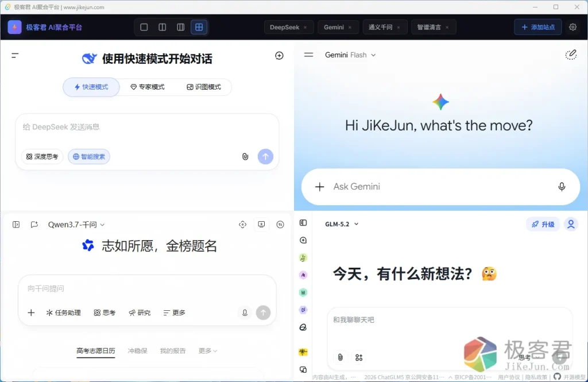Click the plus icon in Ask Gemini box
The height and width of the screenshot is (382, 588).
[319, 187]
